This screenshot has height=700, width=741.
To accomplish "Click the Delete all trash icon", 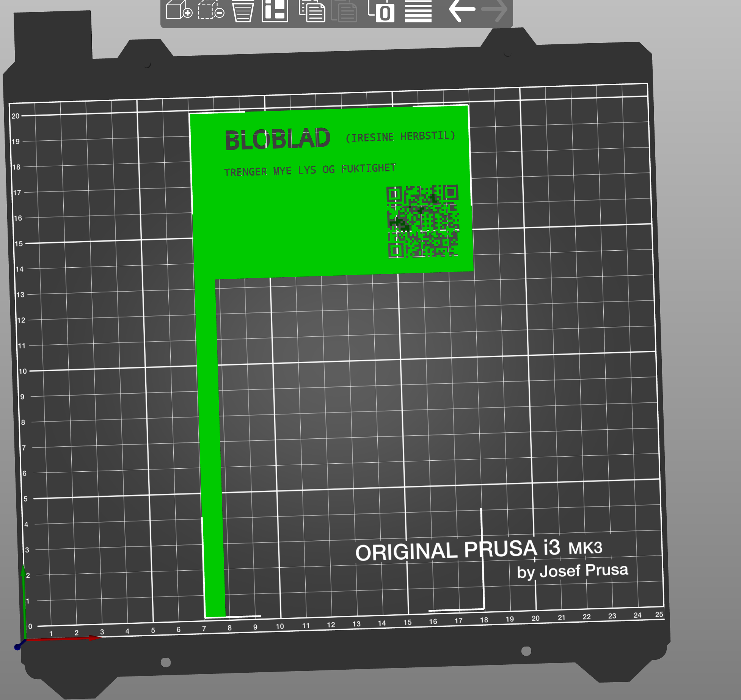I will pos(243,11).
